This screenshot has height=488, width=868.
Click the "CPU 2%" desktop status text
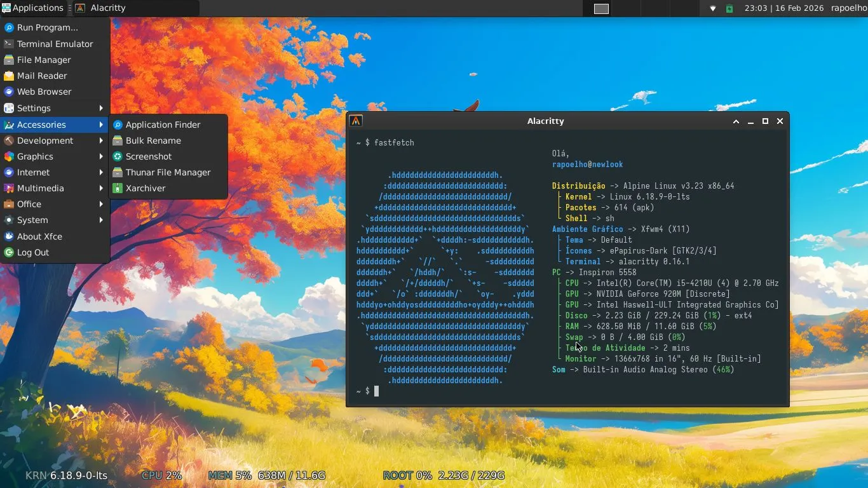pos(161,475)
